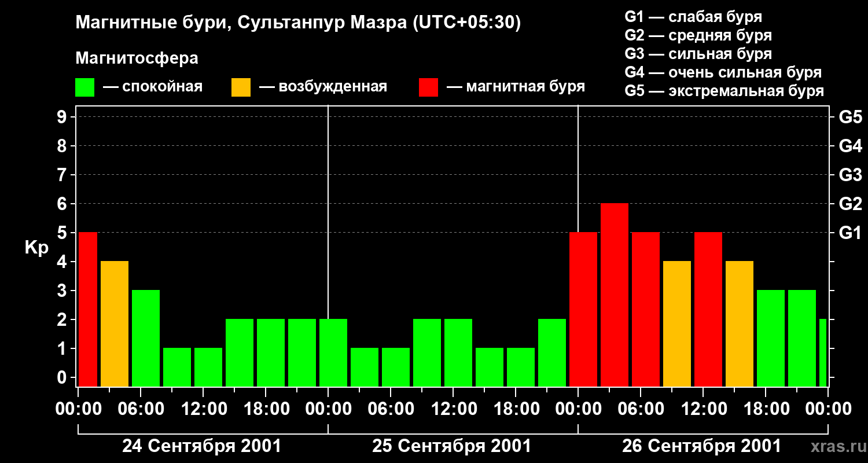The height and width of the screenshot is (463, 868).
Task: Click the date label '26 Сентября 2001'
Action: [701, 446]
